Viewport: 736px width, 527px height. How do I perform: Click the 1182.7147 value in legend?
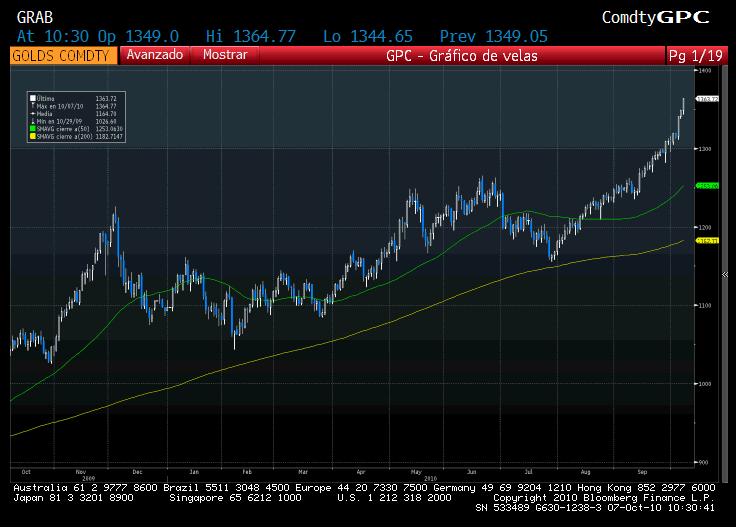pyautogui.click(x=109, y=137)
